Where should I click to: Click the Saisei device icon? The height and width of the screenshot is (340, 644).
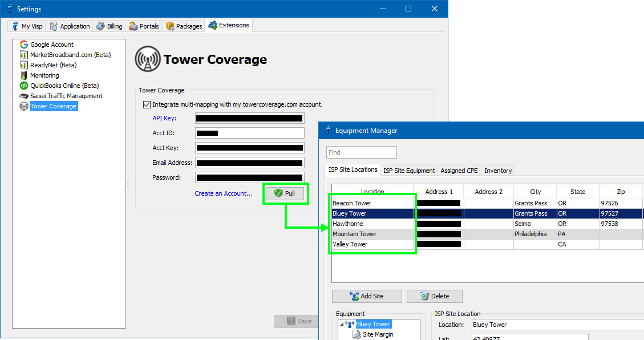(x=24, y=96)
